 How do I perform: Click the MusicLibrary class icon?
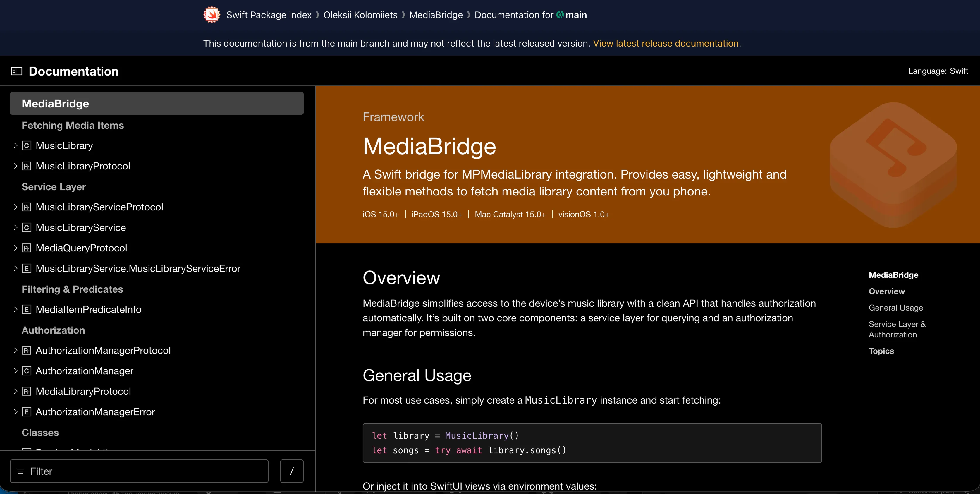click(26, 146)
